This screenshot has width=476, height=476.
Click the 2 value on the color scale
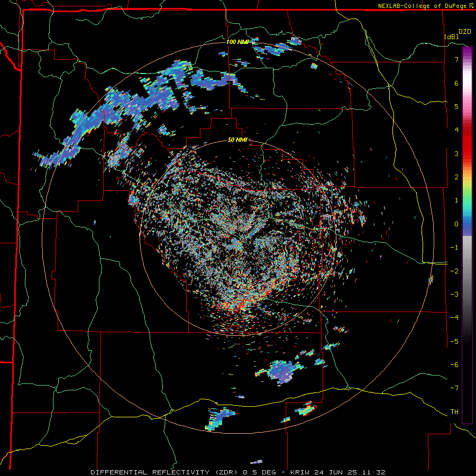click(x=456, y=177)
